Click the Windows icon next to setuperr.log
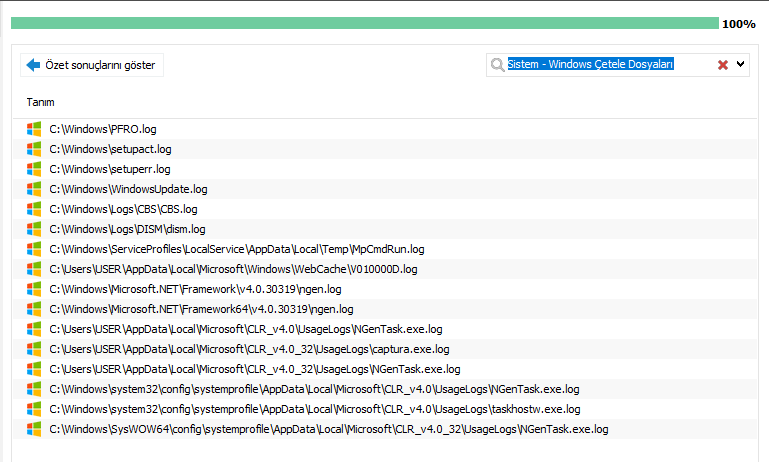Screen dimensions: 769x462 pos(34,169)
